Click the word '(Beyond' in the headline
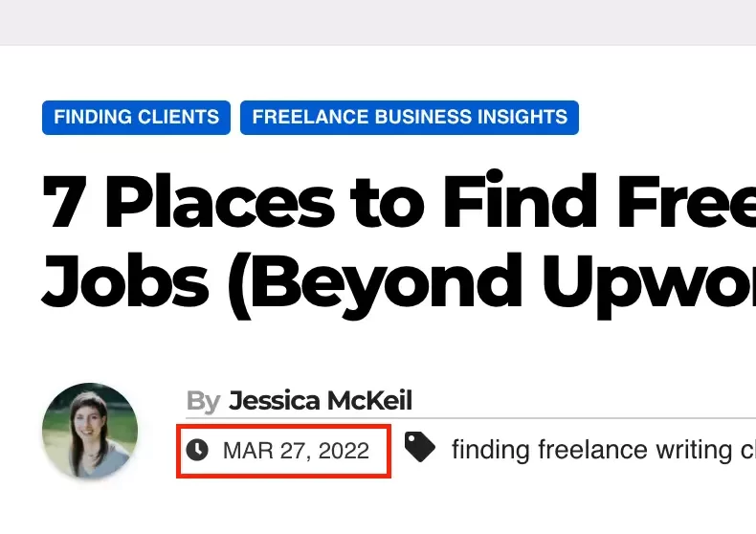Viewport: 756px width, 534px height. point(374,285)
